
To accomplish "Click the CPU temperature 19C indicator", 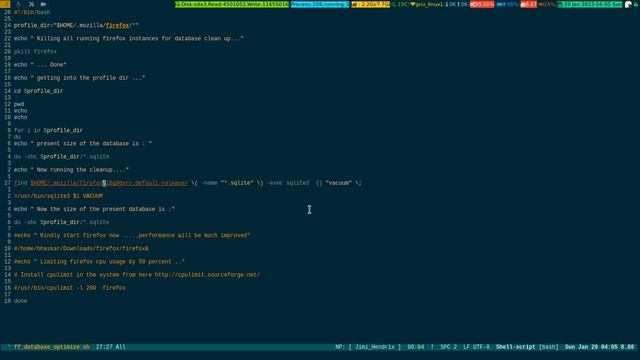I will (400, 4).
